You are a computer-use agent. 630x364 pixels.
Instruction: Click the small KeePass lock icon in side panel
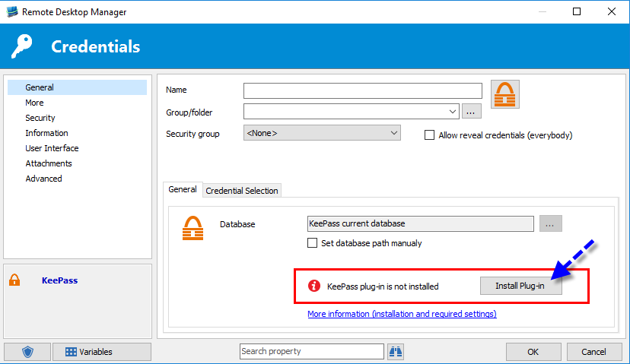click(14, 280)
